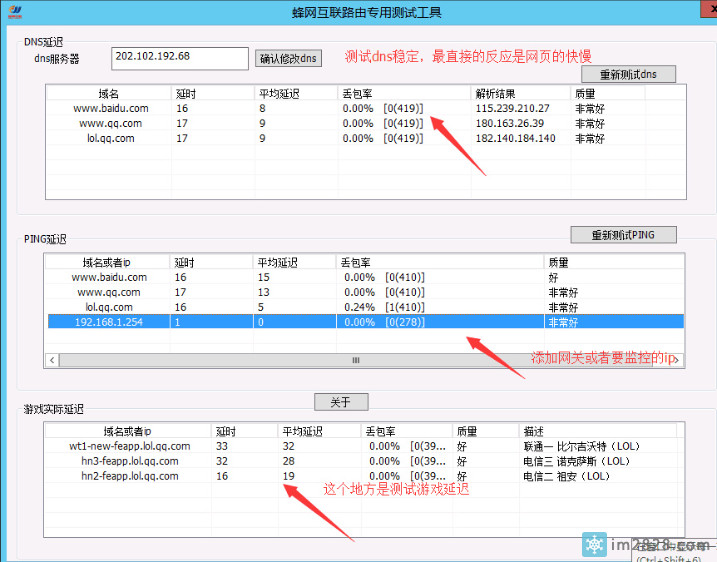This screenshot has width=717, height=562.
Task: Click right arrow of PING list scrollbar
Action: (x=678, y=359)
